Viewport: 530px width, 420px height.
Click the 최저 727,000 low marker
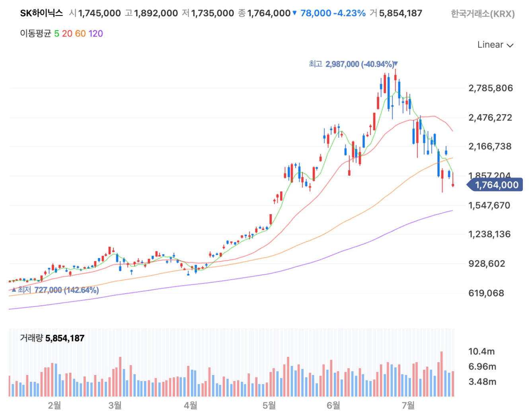coord(55,290)
